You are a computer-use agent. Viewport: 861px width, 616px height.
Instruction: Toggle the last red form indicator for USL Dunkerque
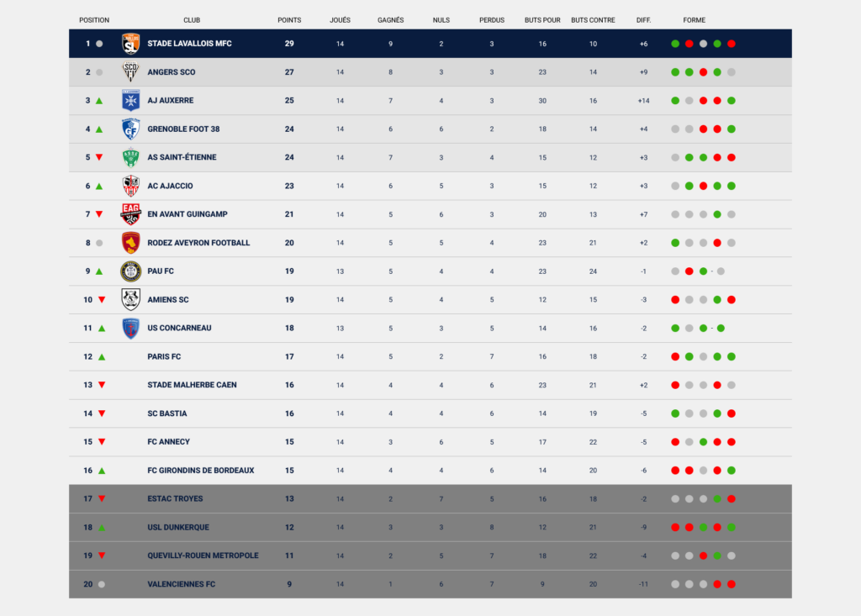[x=718, y=527]
